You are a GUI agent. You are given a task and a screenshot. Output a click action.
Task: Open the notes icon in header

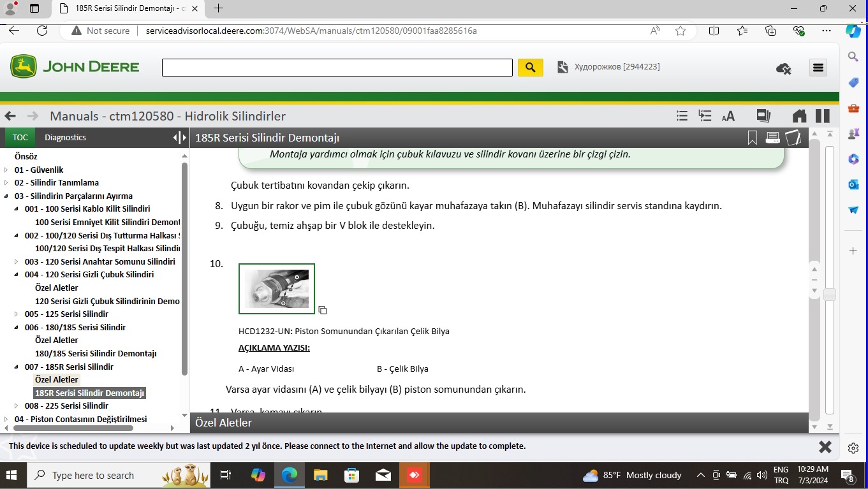[x=793, y=138]
